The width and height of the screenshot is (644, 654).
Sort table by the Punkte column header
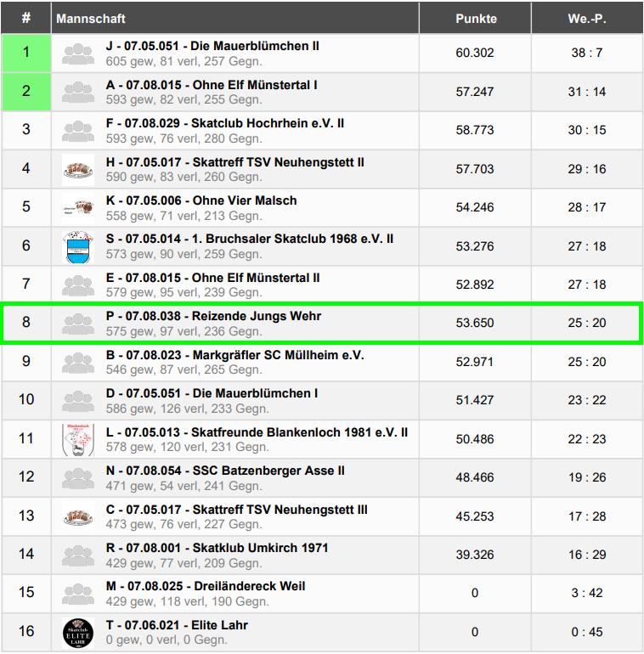pyautogui.click(x=476, y=19)
